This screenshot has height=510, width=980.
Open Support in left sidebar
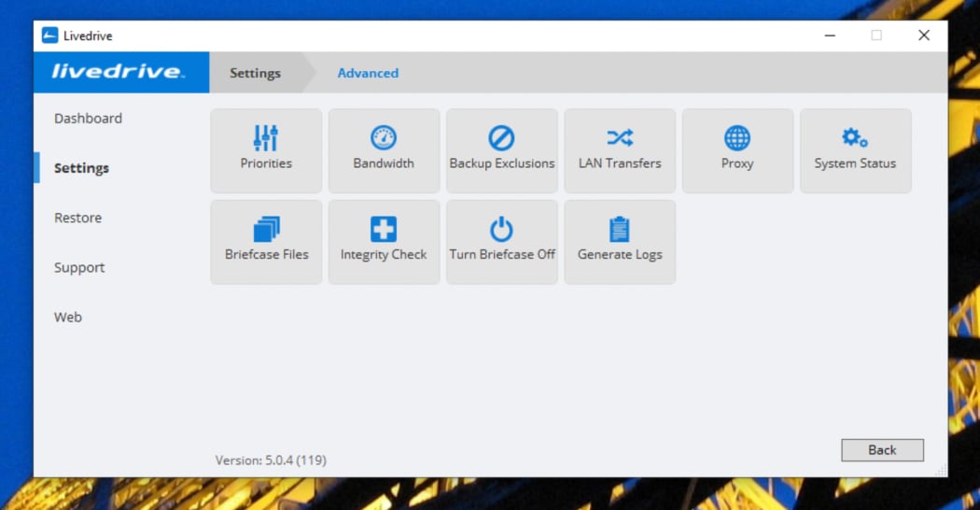pos(79,267)
